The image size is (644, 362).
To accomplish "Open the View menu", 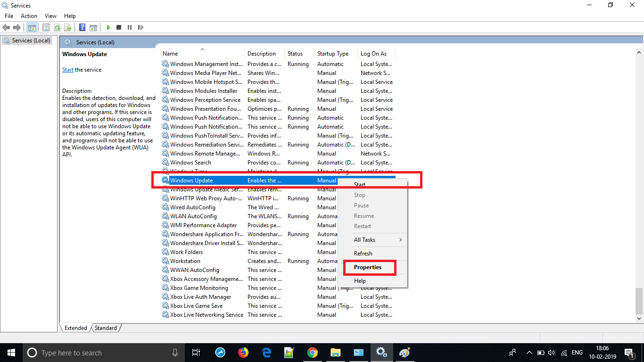I will 50,16.
